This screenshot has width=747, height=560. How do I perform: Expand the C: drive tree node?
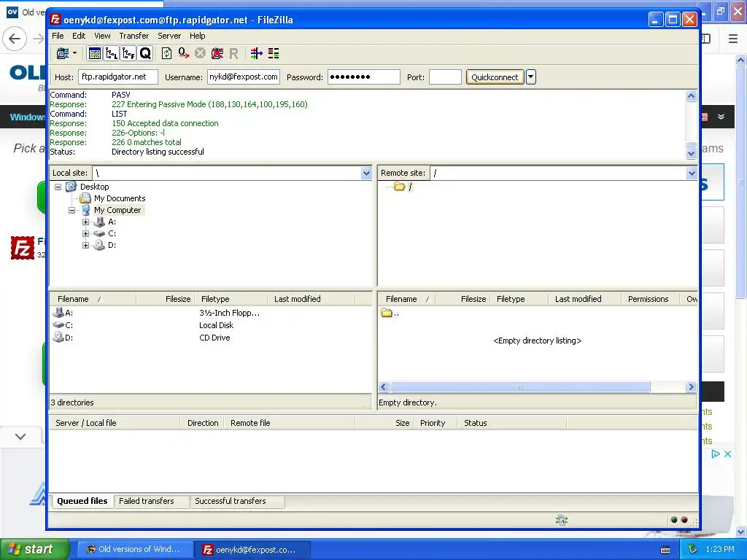click(85, 233)
